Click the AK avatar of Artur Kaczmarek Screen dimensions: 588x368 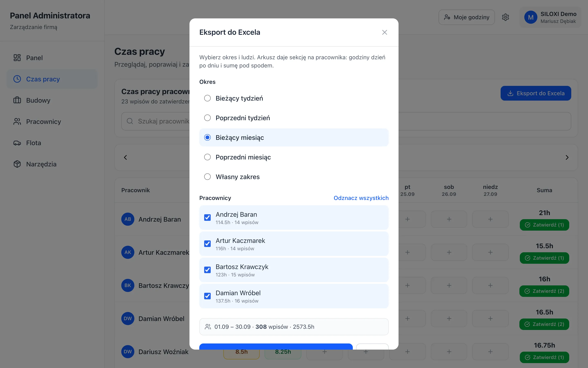(x=128, y=252)
